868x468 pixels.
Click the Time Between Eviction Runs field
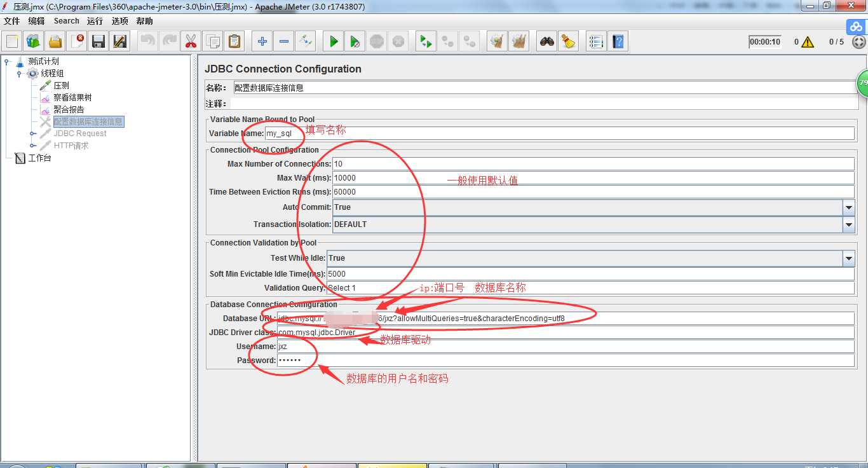click(x=593, y=192)
